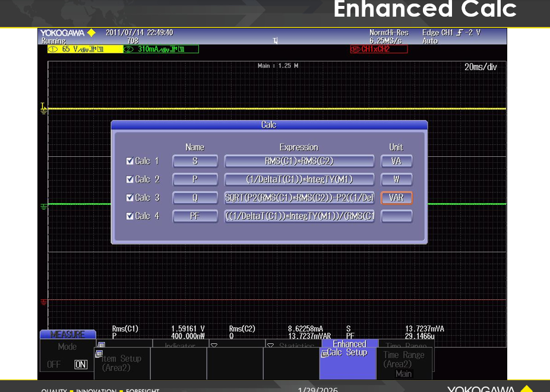Click the red math ground marker

coord(43,302)
